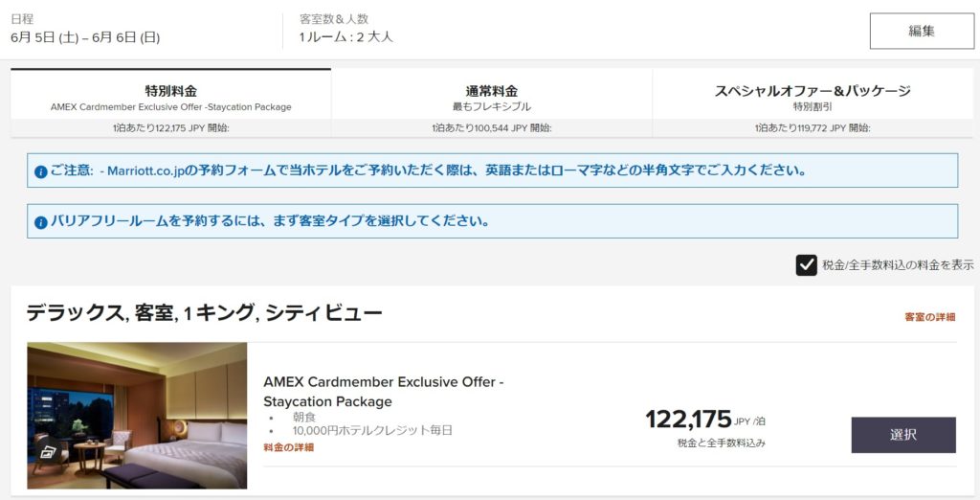The image size is (980, 500).
Task: Open the 料金の詳細 link
Action: (288, 447)
